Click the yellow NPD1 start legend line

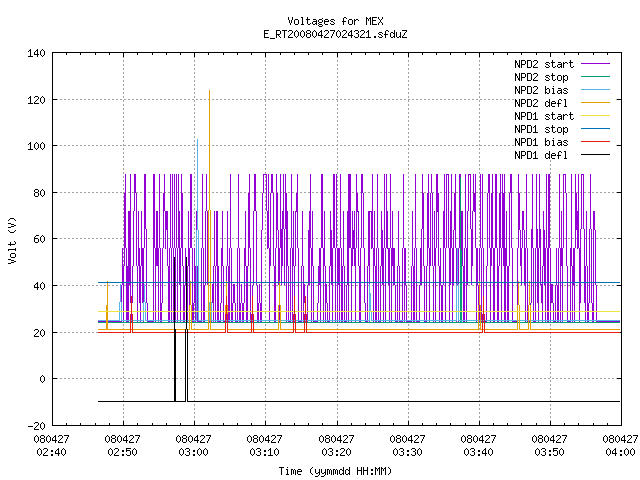pyautogui.click(x=596, y=116)
